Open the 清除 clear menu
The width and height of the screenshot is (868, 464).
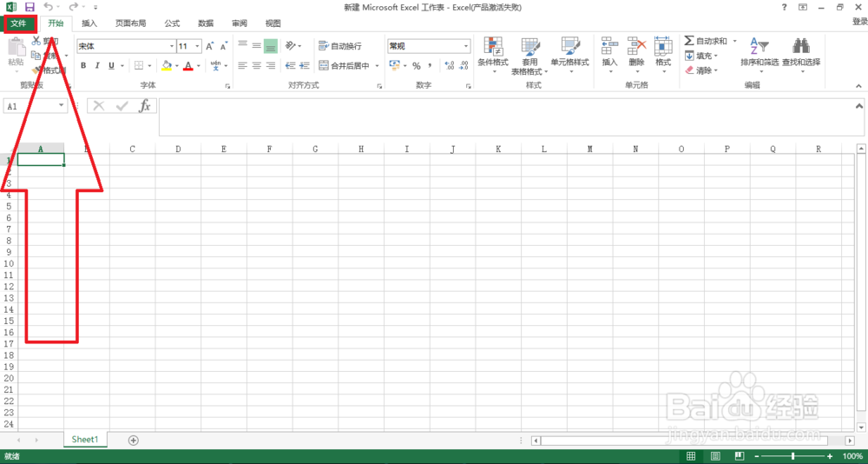click(701, 70)
